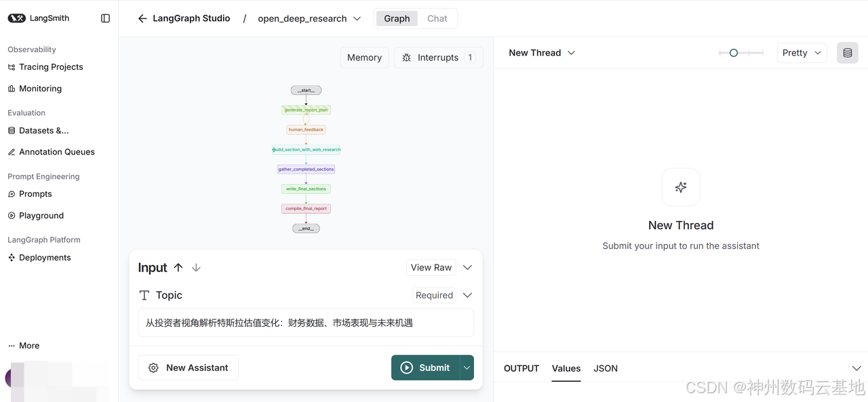Image resolution: width=868 pixels, height=402 pixels.
Task: Click LangGraph Studio breadcrumb title
Action: pos(191,18)
